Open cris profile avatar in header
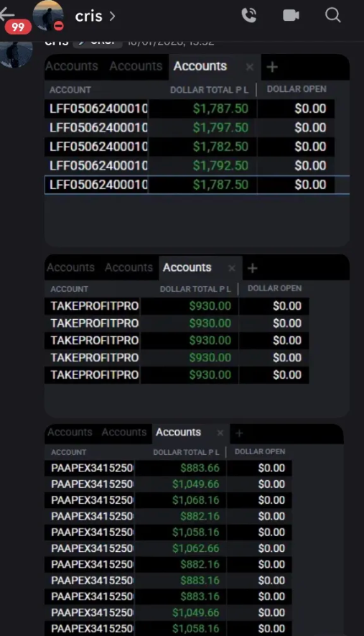This screenshot has height=636, width=364. pos(48,15)
